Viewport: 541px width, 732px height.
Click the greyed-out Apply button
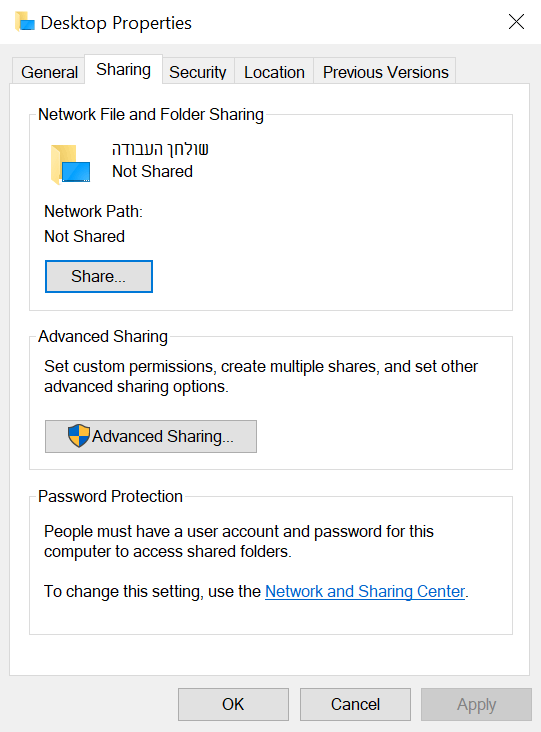[476, 704]
